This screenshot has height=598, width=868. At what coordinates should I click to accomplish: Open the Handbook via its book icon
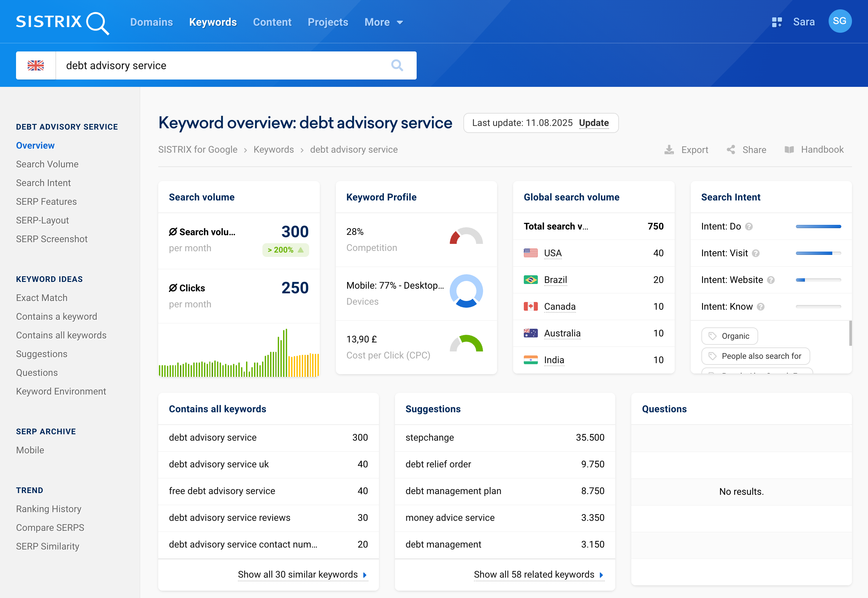[790, 150]
